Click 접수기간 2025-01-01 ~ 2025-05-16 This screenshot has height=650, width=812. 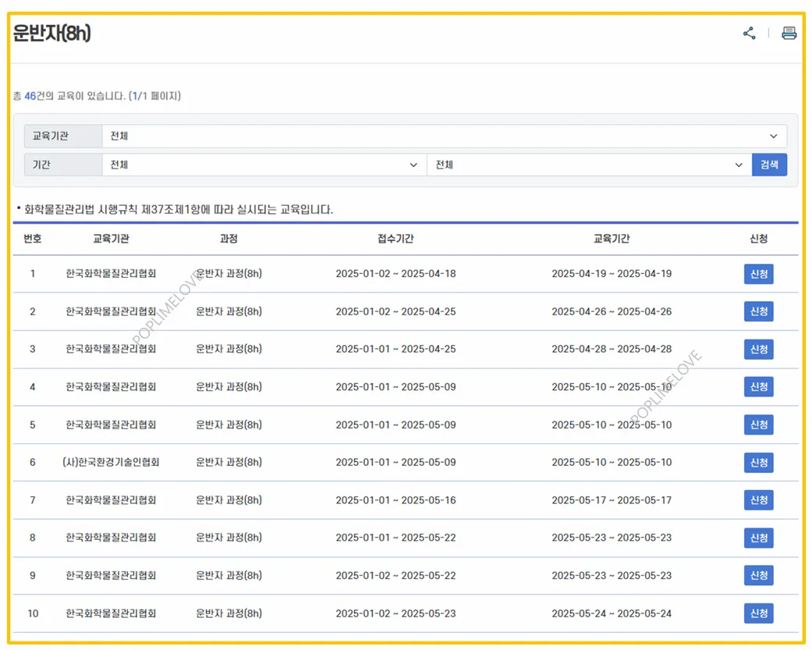(x=395, y=500)
